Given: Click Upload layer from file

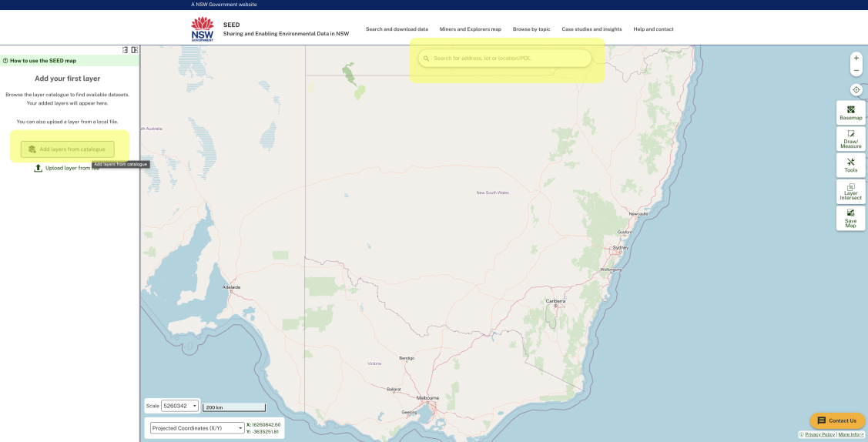Looking at the screenshot, I should click(66, 168).
